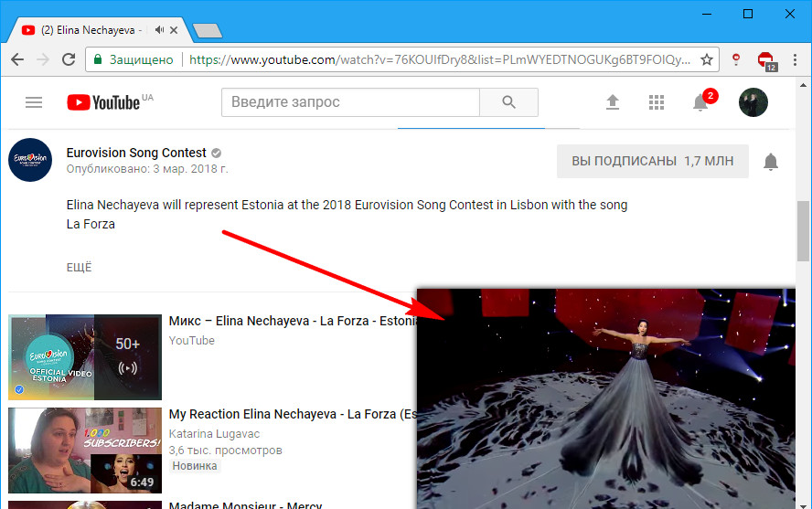Click the page vertical scrollbar thumb
The height and width of the screenshot is (509, 812).
[803, 230]
